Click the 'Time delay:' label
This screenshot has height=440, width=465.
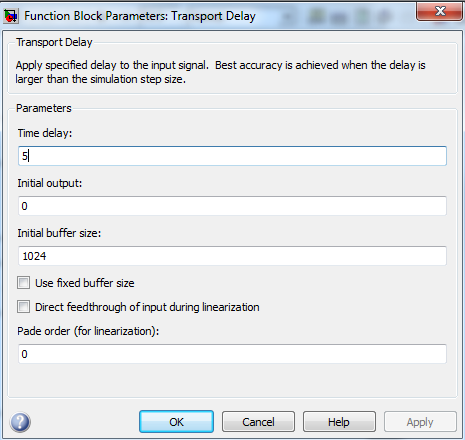[x=45, y=133]
